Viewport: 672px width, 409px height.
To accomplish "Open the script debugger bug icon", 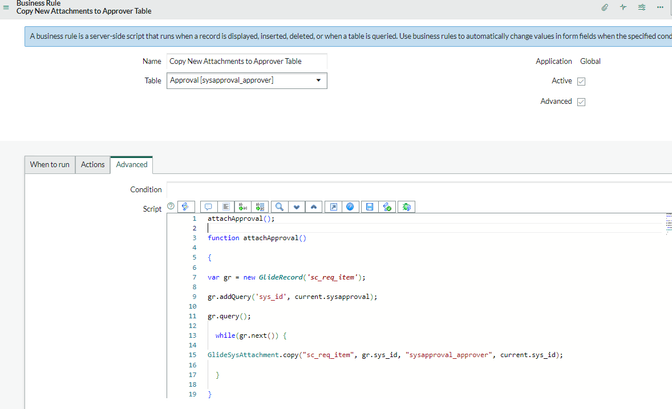I will [x=406, y=207].
